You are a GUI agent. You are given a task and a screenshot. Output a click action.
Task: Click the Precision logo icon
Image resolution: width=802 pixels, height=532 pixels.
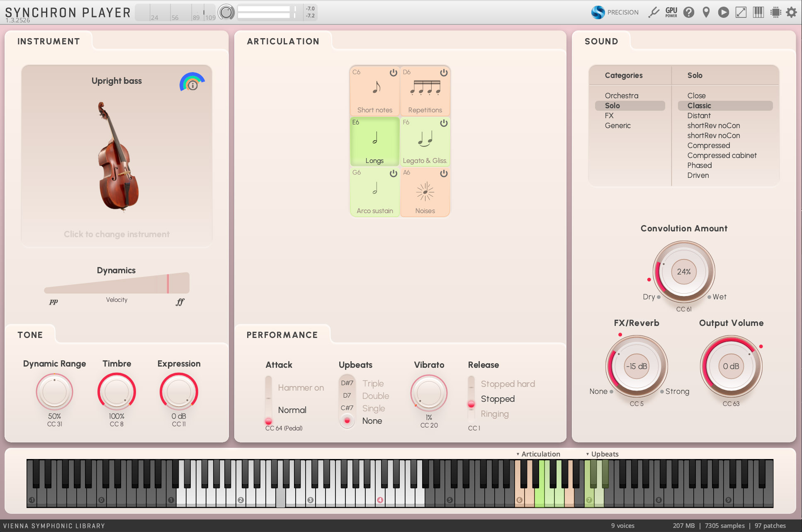click(598, 12)
